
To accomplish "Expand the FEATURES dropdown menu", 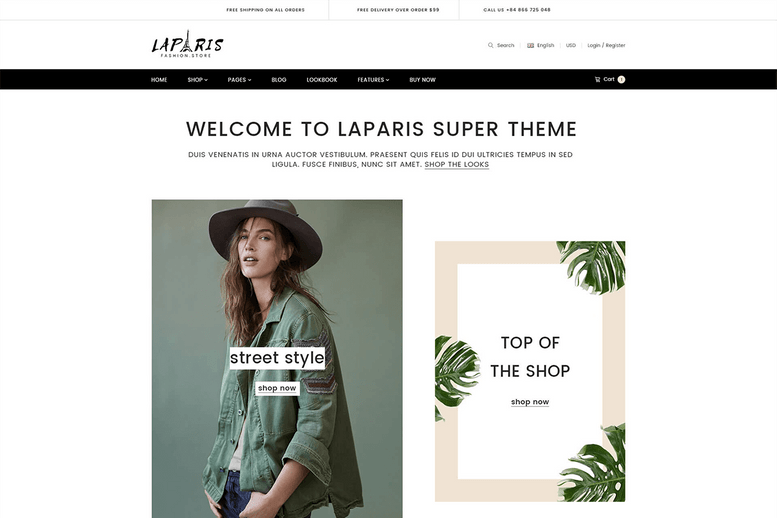I will [373, 79].
